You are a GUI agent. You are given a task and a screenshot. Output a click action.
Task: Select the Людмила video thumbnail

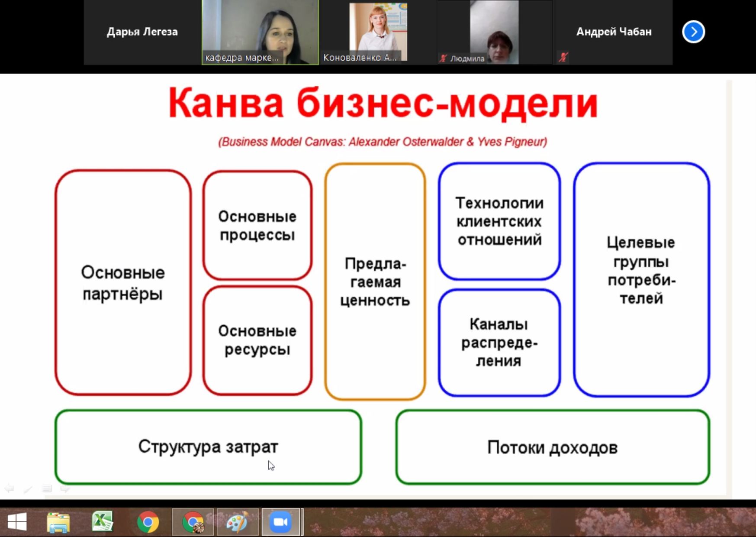pyautogui.click(x=495, y=32)
